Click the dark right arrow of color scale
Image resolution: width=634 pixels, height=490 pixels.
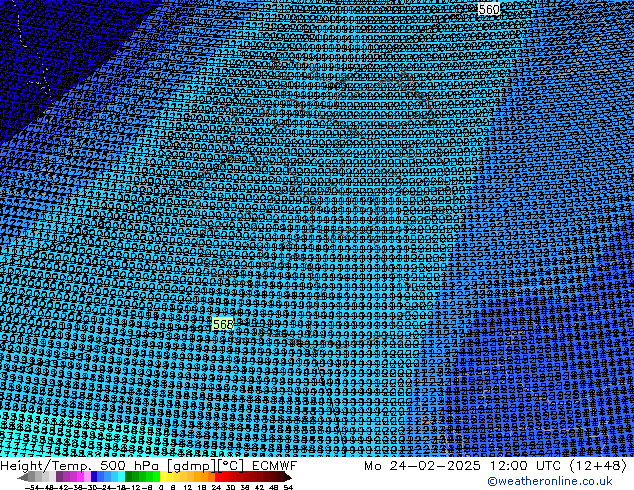288,477
